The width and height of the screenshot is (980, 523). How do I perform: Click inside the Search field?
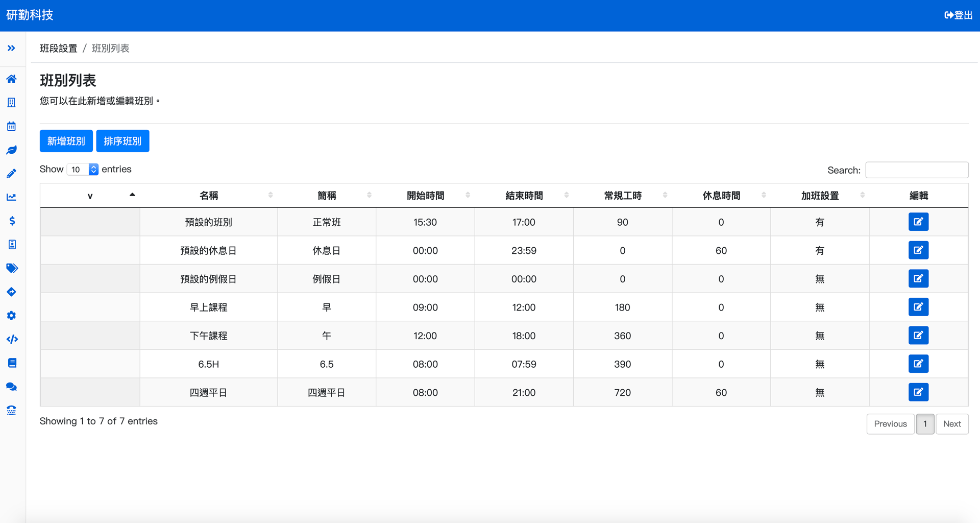(916, 170)
